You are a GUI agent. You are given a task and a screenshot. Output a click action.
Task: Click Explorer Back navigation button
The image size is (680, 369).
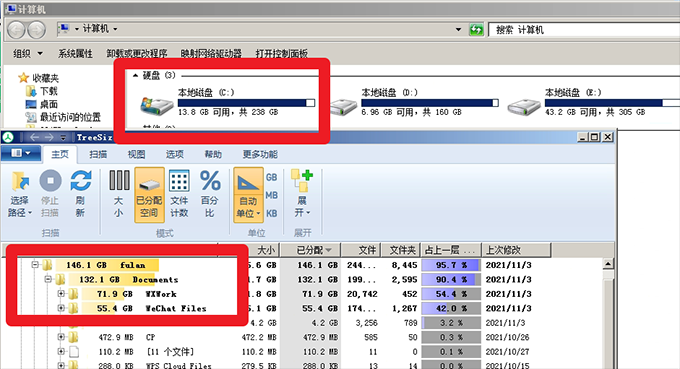tap(16, 30)
